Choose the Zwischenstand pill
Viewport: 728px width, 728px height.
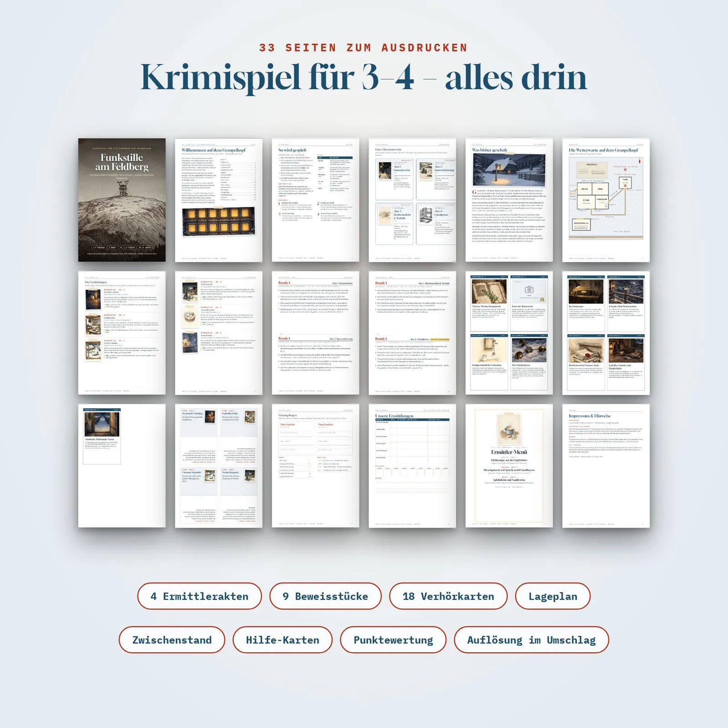tap(172, 640)
